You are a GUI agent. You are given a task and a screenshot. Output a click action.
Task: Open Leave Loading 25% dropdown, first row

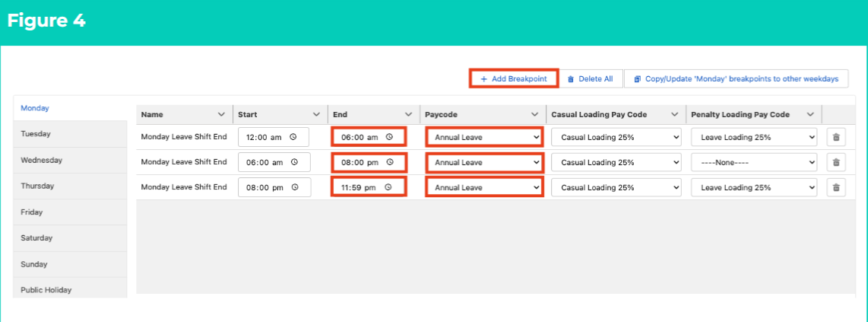tap(754, 137)
